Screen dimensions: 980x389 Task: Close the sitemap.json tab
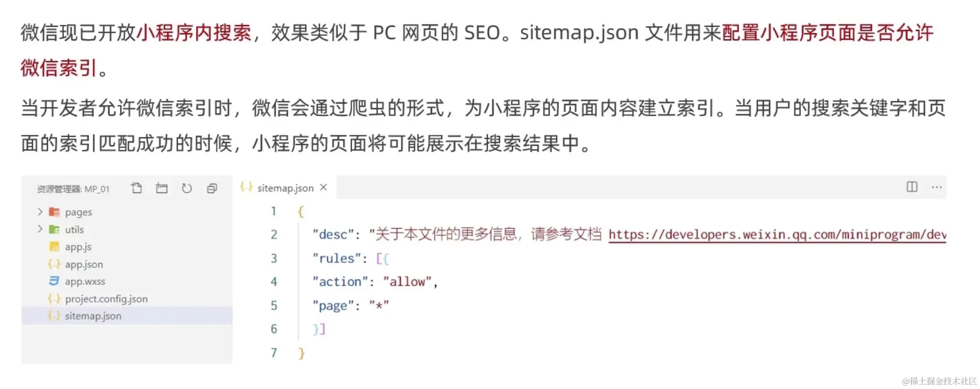(324, 187)
